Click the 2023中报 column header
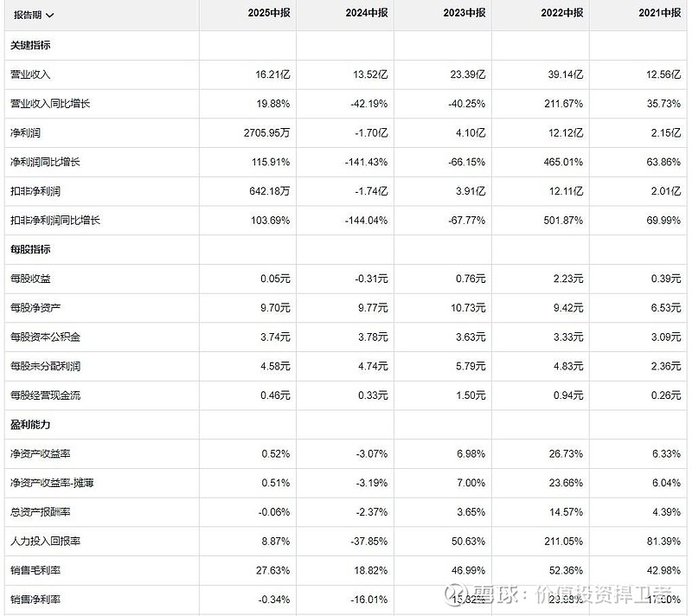Viewport: 692px width, 616px height. 465,13
